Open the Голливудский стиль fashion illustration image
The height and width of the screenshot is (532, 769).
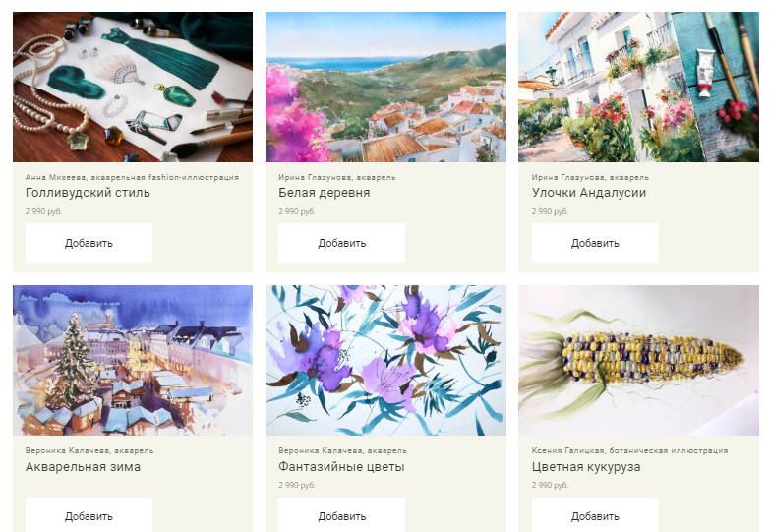(x=133, y=87)
